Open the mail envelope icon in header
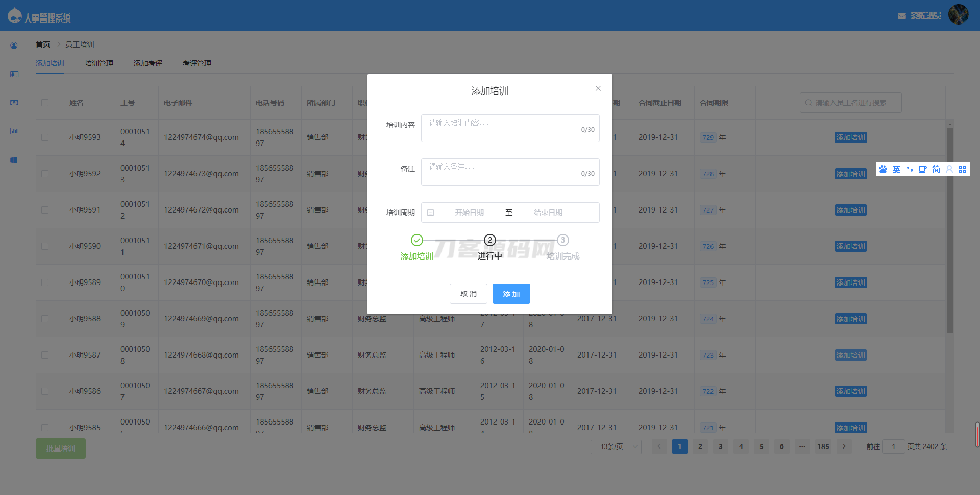The height and width of the screenshot is (495, 980). (x=901, y=16)
